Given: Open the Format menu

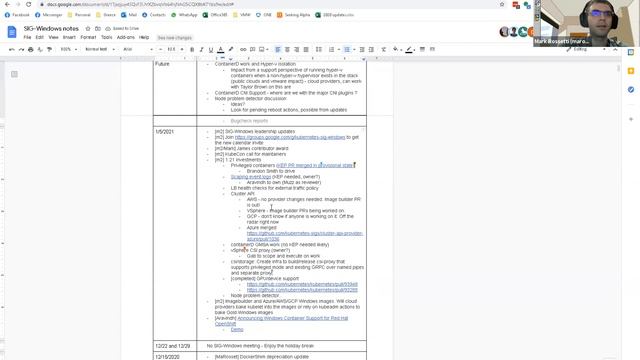Looking at the screenshot, I should (88, 38).
